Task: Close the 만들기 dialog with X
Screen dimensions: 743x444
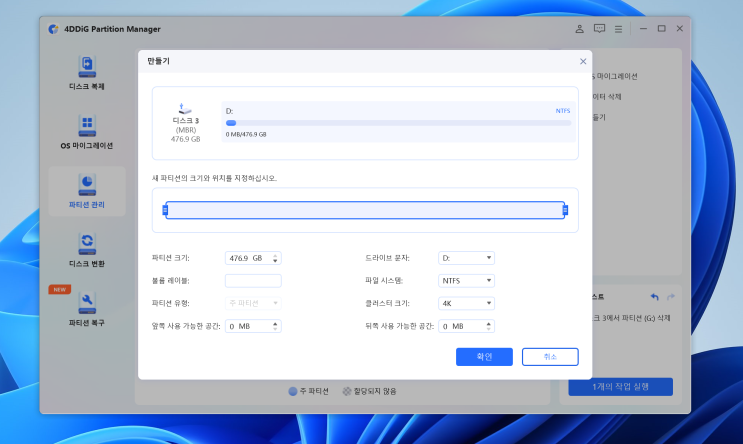Action: click(583, 62)
